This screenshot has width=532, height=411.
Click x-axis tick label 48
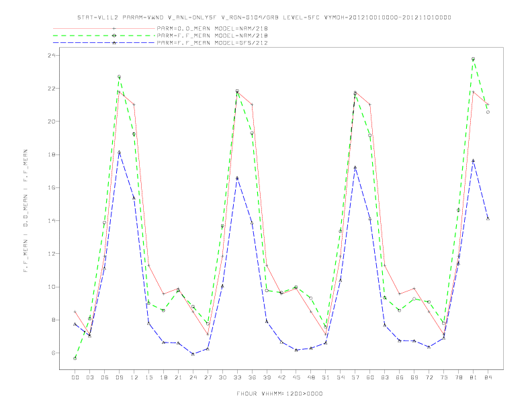click(311, 377)
